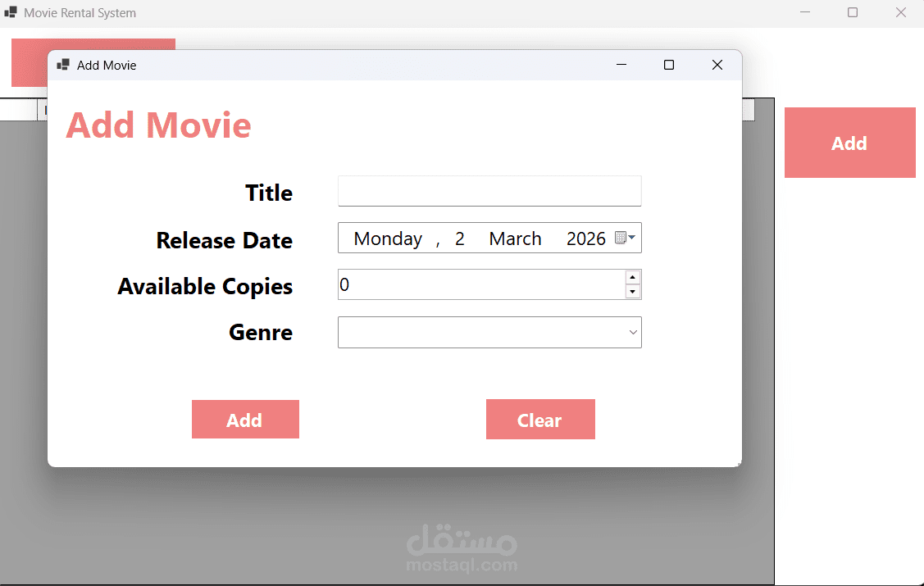Close the Movie Rental System window
924x586 pixels.
tap(900, 12)
